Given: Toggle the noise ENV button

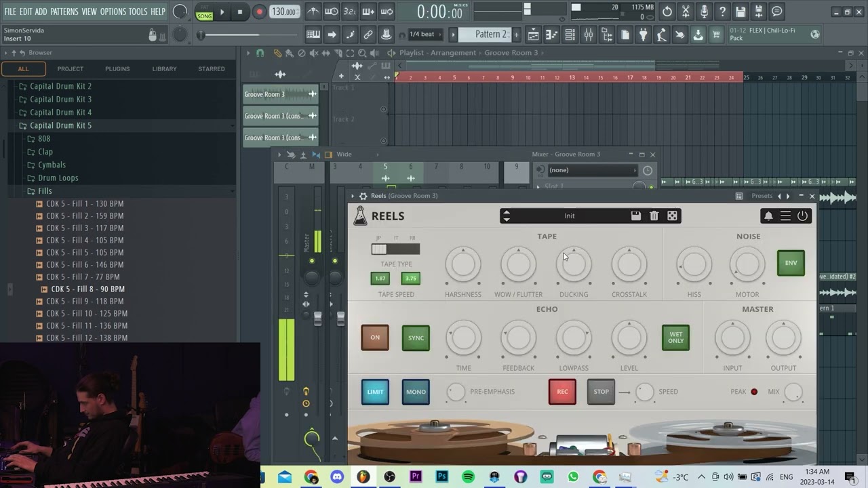Looking at the screenshot, I should pos(791,263).
